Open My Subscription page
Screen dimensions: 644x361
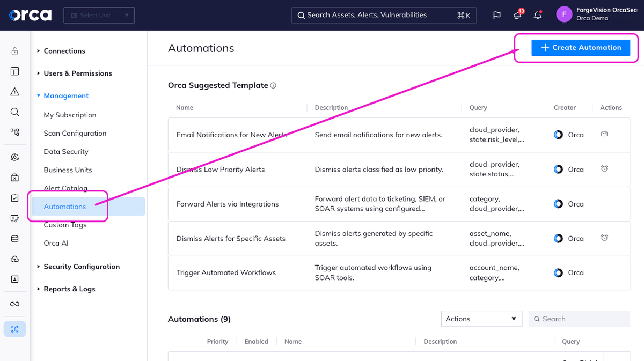pyautogui.click(x=70, y=115)
